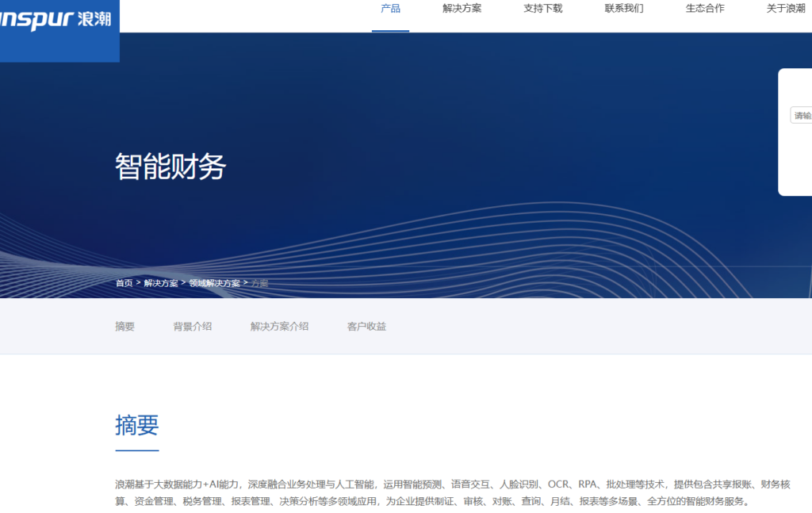Open the 解决方案 navigation menu

(x=460, y=9)
